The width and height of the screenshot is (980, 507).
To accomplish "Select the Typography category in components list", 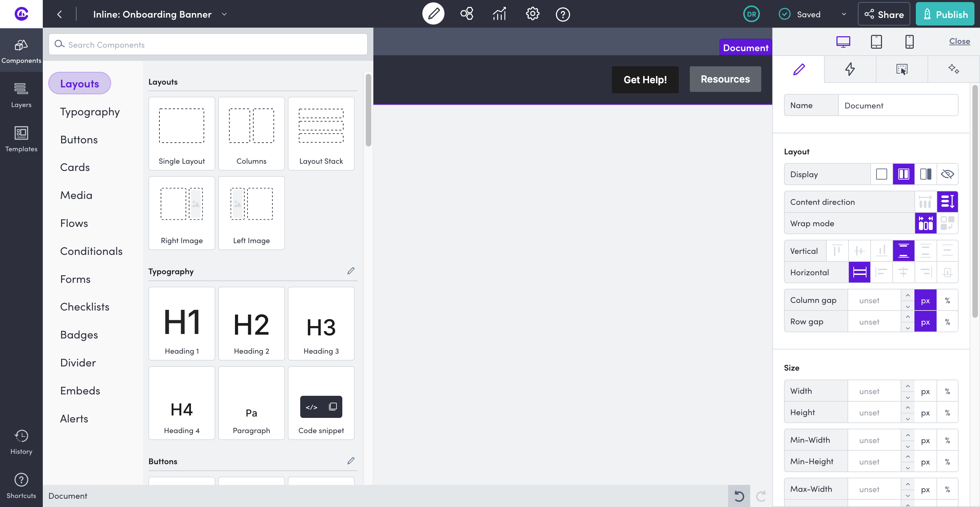I will coord(90,112).
